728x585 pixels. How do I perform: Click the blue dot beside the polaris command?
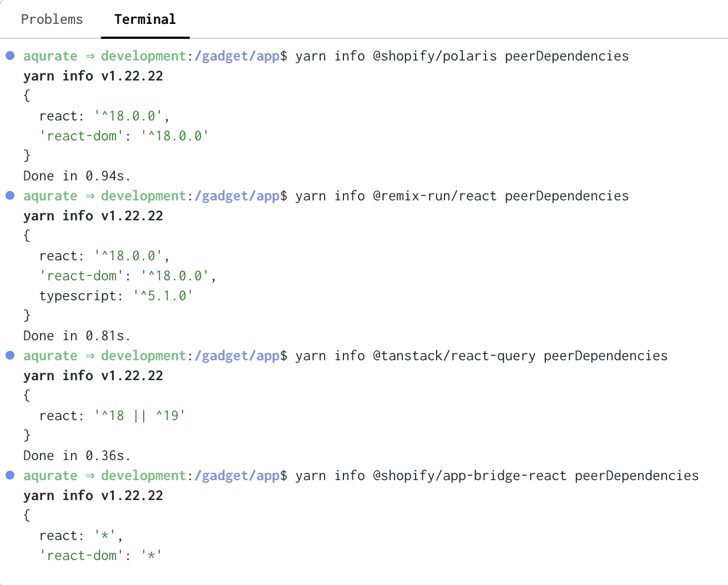coord(10,56)
